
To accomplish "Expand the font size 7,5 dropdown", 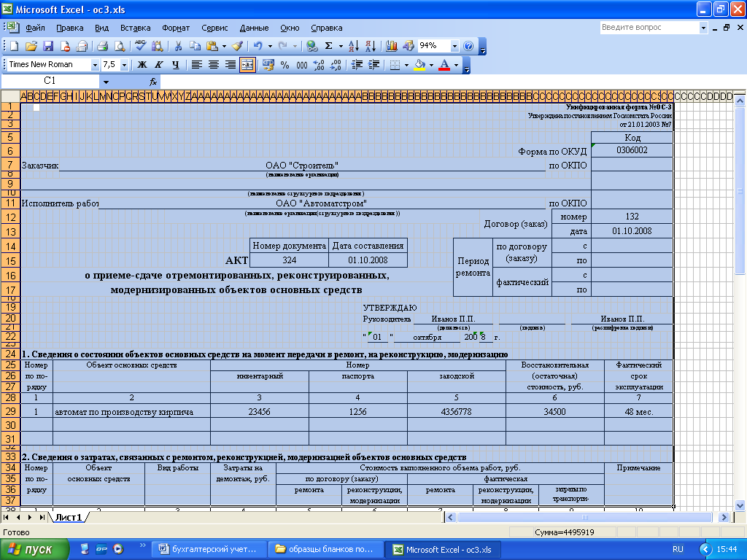I will 124,65.
